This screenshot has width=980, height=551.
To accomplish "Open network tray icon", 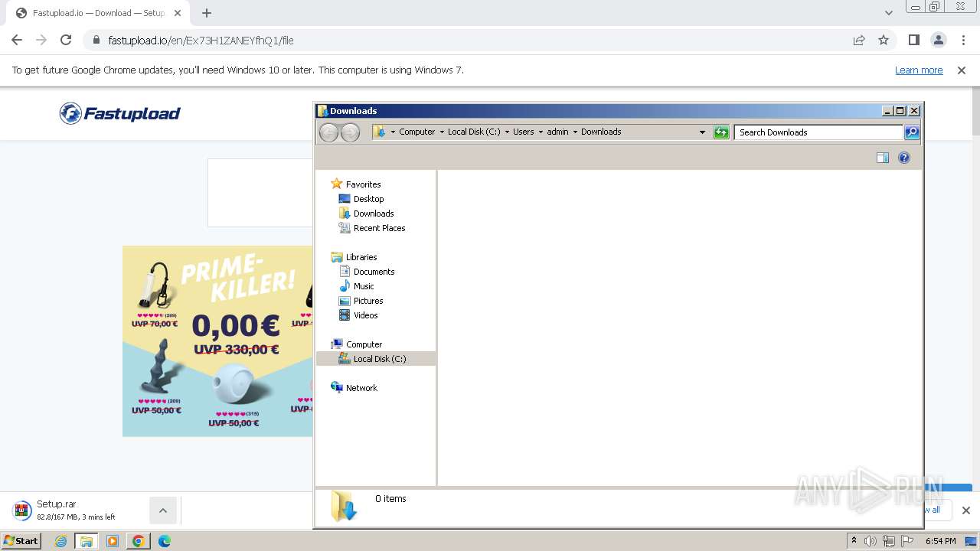I will pos(889,541).
